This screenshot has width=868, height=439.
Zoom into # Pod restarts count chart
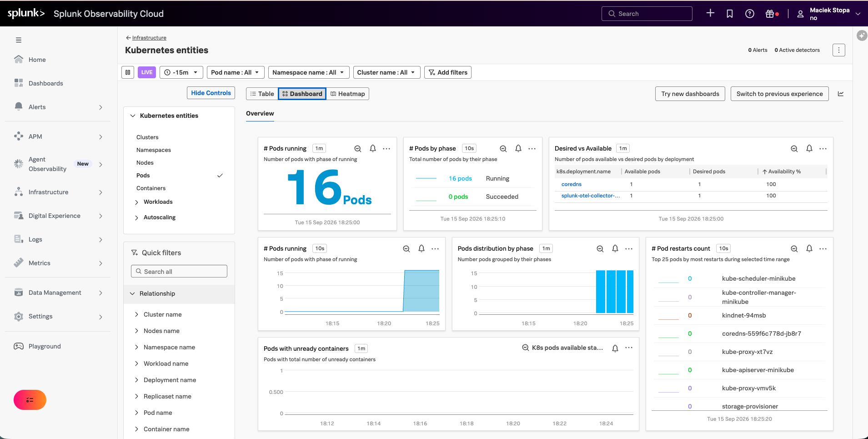[x=794, y=249]
